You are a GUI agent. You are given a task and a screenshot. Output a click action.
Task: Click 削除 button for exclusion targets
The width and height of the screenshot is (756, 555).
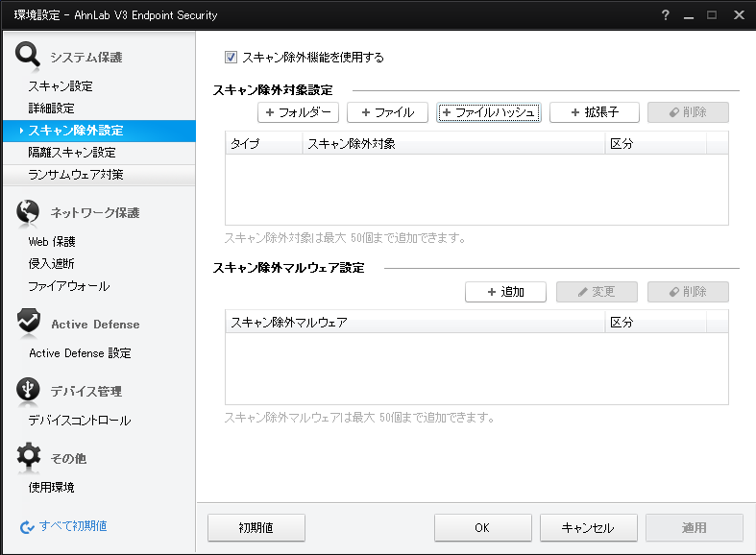[688, 112]
